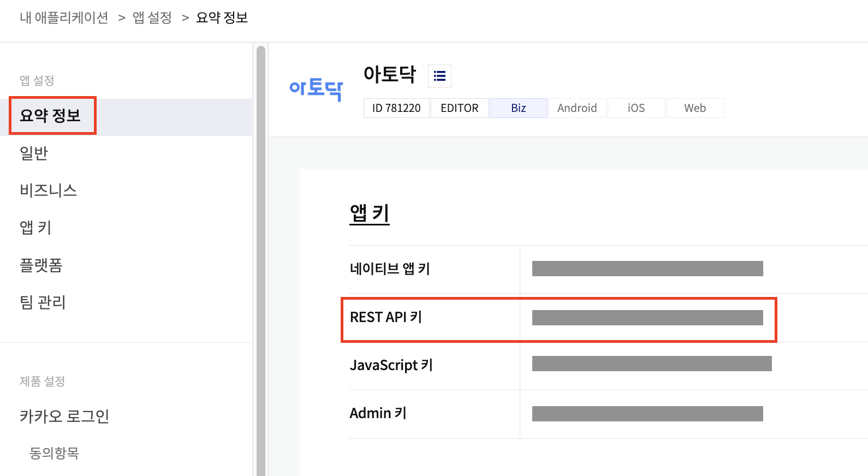Click the 아토닥 app logo
Viewport: 868px width, 476px height.
tap(316, 88)
